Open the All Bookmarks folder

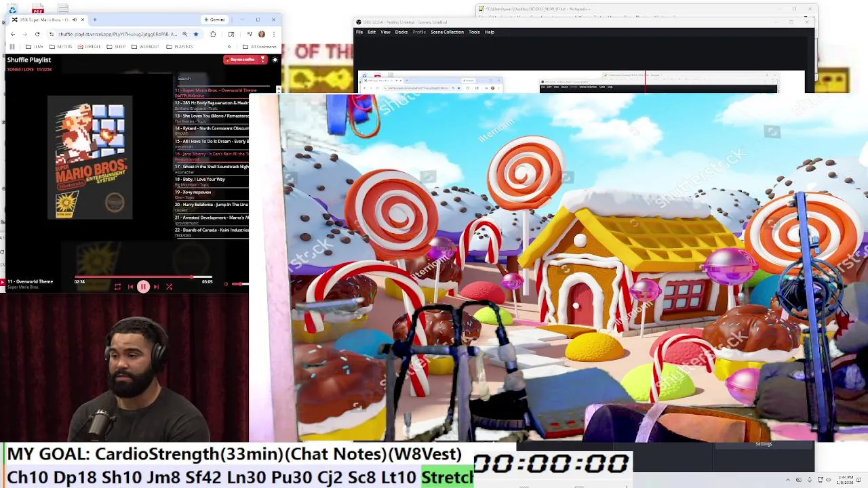(260, 47)
